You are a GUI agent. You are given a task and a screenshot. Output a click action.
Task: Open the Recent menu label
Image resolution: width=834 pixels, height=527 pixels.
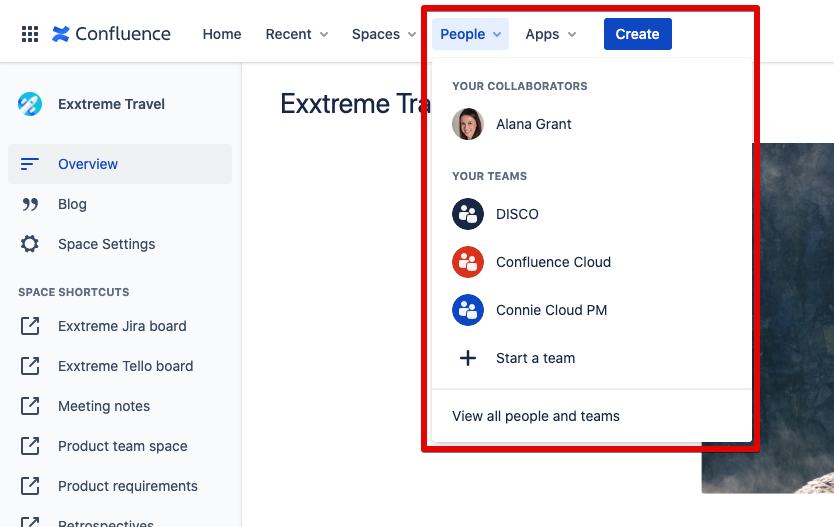pyautogui.click(x=288, y=34)
